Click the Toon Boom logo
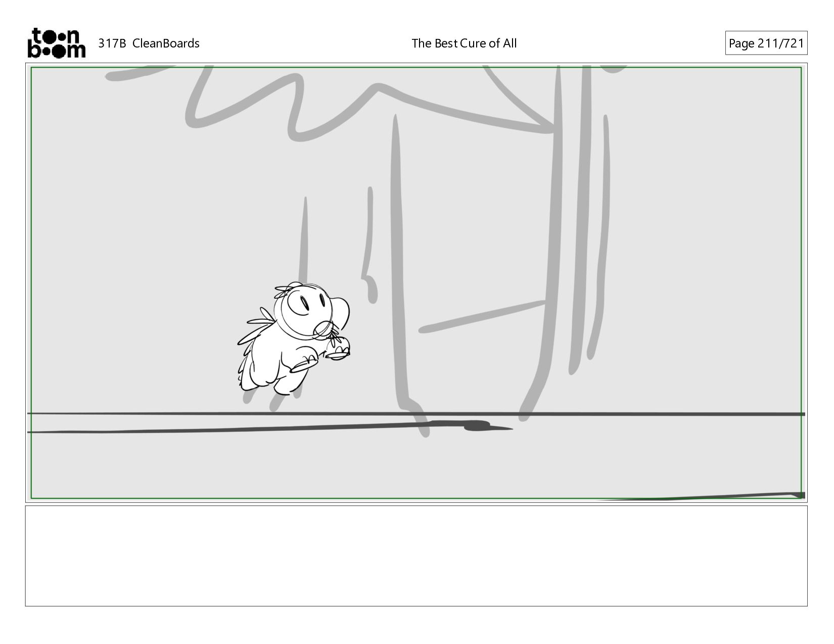The width and height of the screenshot is (834, 644). click(x=56, y=43)
